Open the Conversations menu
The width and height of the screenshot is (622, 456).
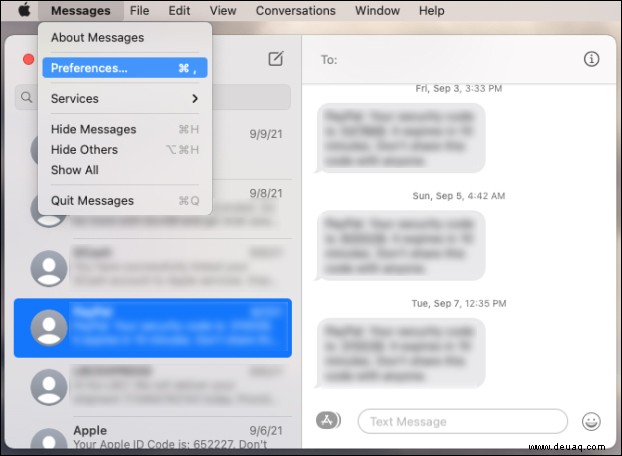tap(296, 11)
